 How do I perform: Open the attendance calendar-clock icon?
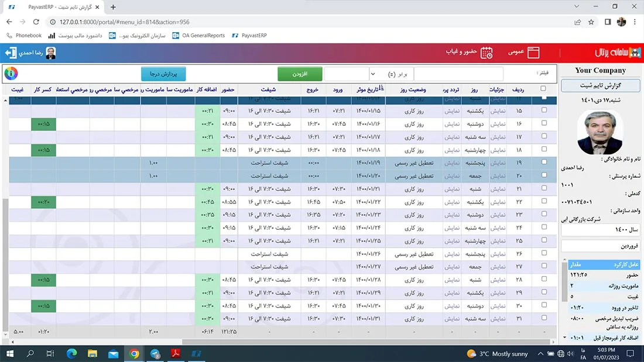pyautogui.click(x=487, y=53)
